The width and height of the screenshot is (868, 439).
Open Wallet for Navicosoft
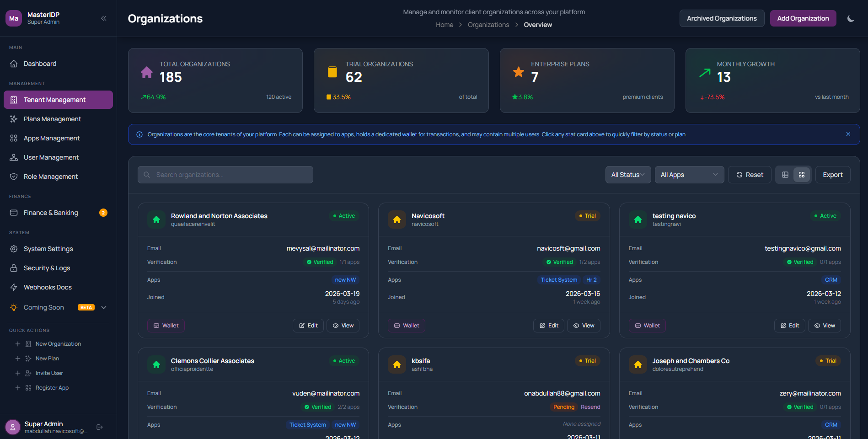pyautogui.click(x=407, y=326)
